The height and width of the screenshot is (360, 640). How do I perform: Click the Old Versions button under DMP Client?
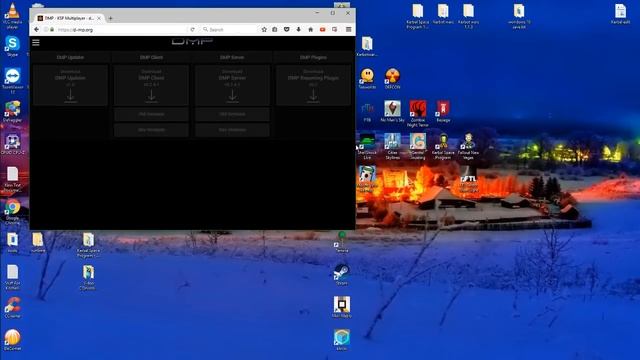[151, 114]
